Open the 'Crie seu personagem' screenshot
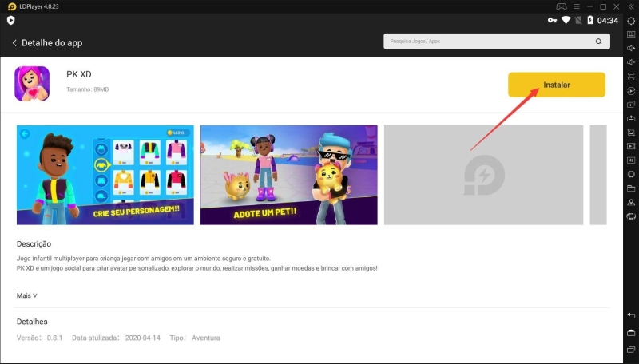The height and width of the screenshot is (364, 639). [105, 175]
